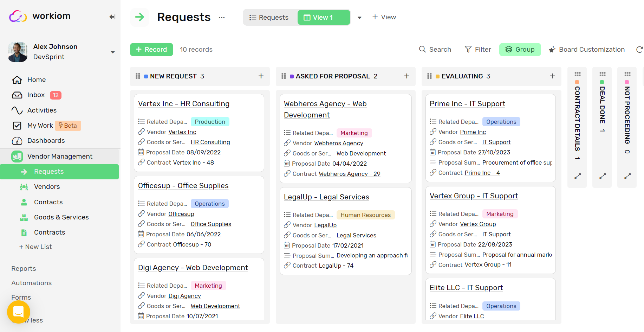The width and height of the screenshot is (644, 332).
Task: Add a card to the Evaluating column
Action: coord(552,76)
